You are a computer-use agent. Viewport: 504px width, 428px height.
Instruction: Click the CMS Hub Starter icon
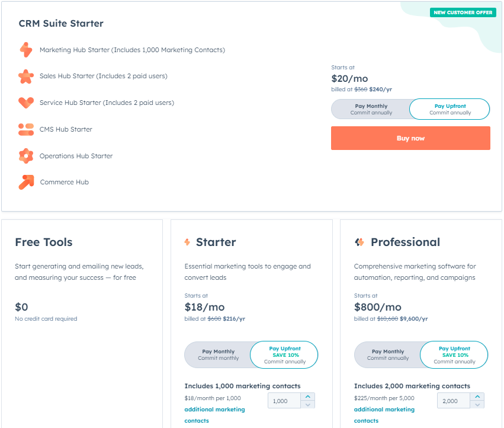click(x=25, y=129)
